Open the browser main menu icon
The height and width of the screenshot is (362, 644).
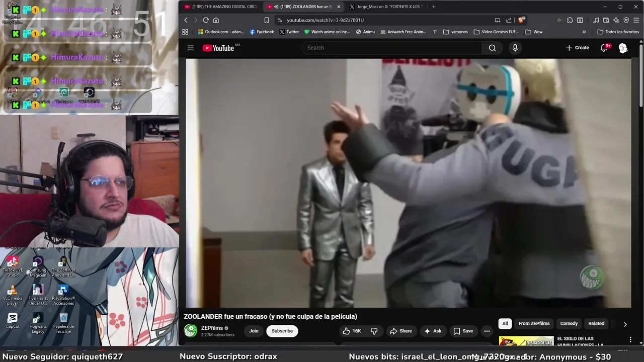(x=636, y=20)
